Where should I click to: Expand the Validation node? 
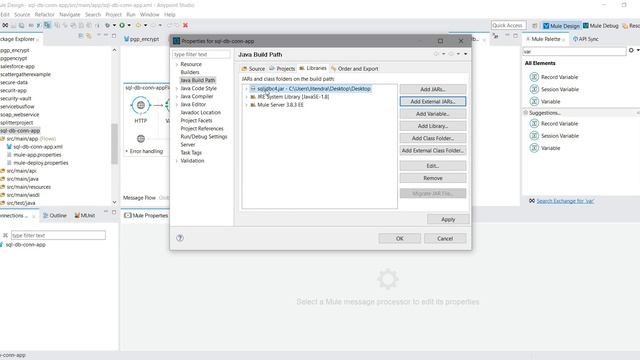pyautogui.click(x=177, y=161)
